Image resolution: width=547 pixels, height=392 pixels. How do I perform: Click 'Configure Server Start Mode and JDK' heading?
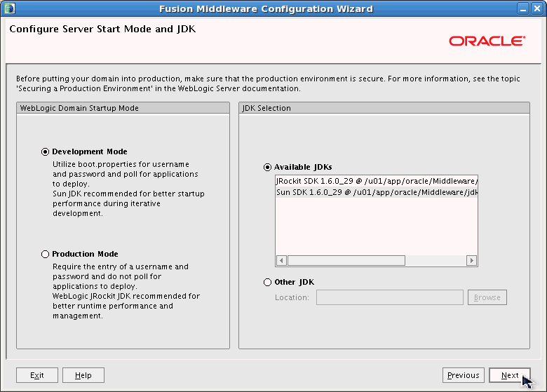pos(102,29)
